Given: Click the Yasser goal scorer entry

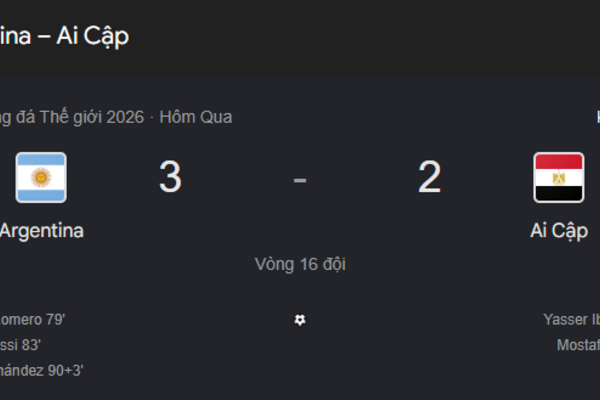Looking at the screenshot, I should tap(572, 320).
